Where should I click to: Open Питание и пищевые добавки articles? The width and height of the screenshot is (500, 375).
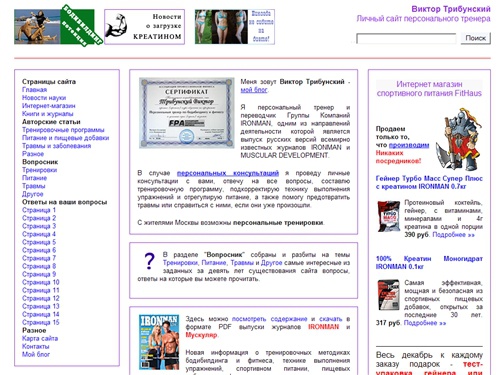66,138
